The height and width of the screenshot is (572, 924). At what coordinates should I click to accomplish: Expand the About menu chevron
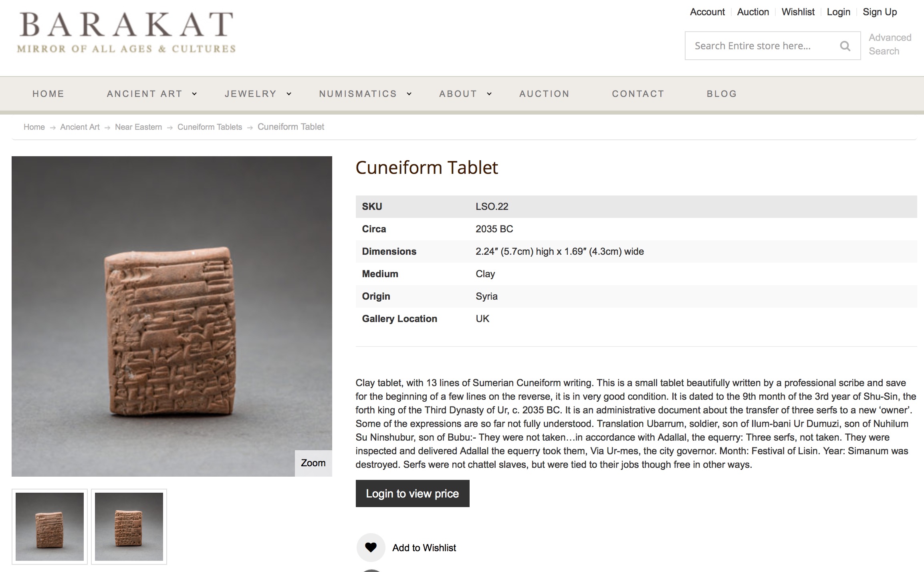coord(489,94)
